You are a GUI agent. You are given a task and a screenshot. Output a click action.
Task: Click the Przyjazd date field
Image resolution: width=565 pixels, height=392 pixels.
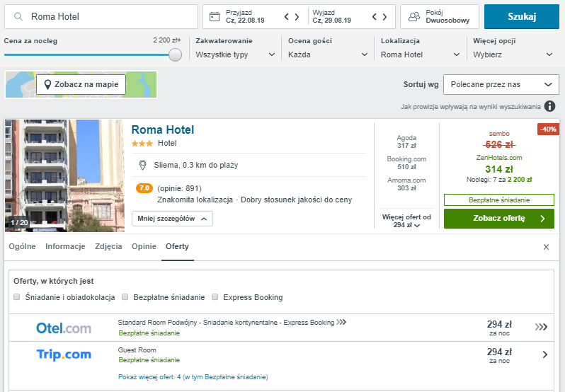[x=245, y=16]
